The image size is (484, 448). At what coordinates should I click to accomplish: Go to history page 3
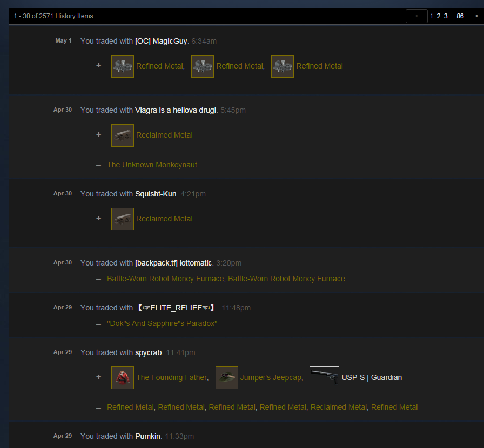pyautogui.click(x=446, y=16)
